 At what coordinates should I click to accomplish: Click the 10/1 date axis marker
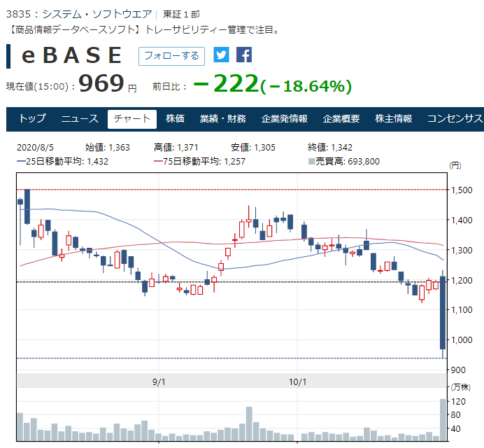coord(297,382)
